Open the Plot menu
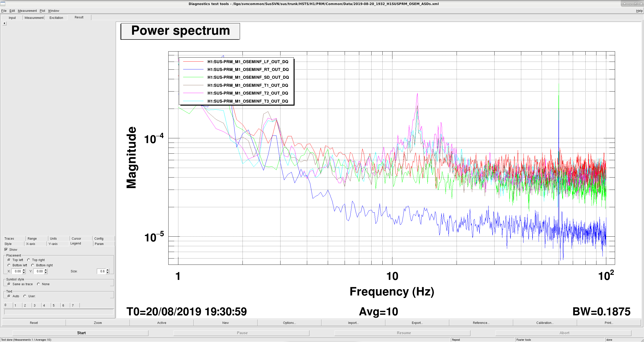The width and height of the screenshot is (644, 342). pos(42,11)
